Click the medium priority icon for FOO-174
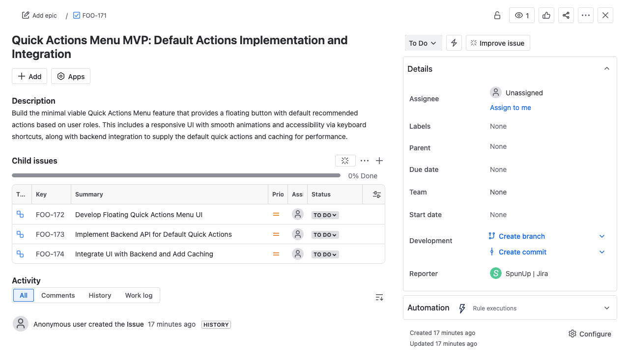 pyautogui.click(x=276, y=253)
